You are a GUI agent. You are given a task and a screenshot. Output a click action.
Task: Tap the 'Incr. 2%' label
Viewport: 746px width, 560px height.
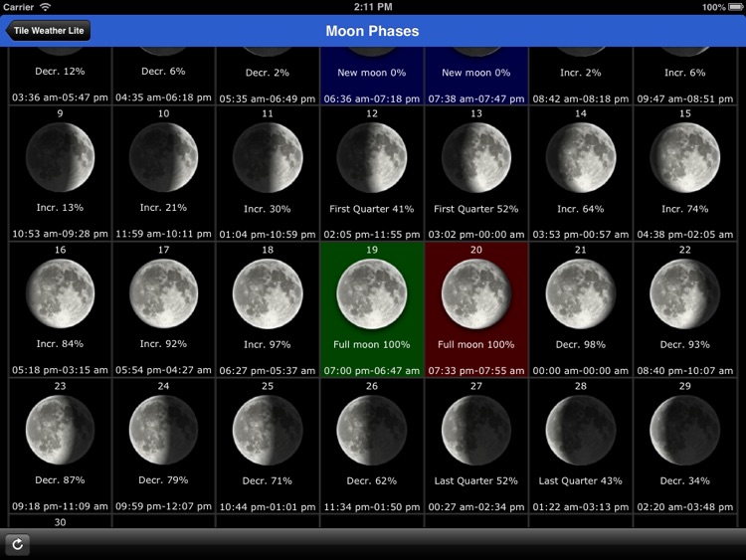tap(581, 73)
